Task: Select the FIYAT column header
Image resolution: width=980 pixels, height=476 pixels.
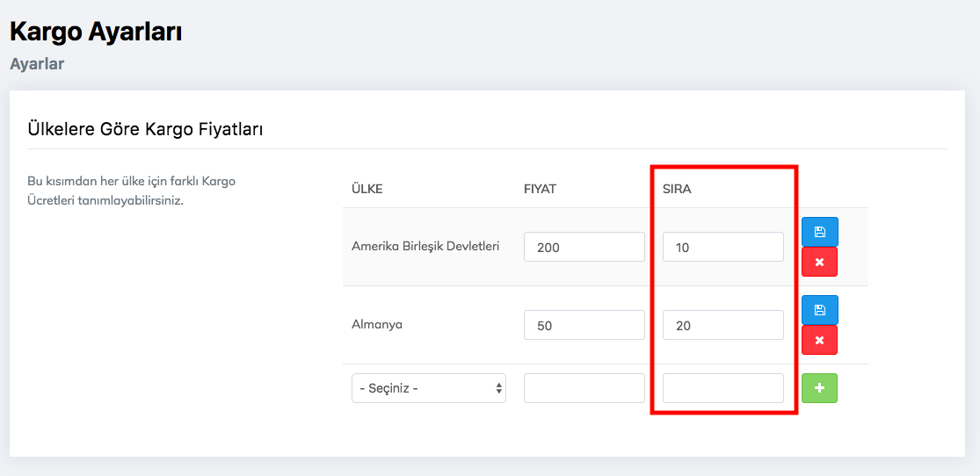Action: pyautogui.click(x=540, y=189)
